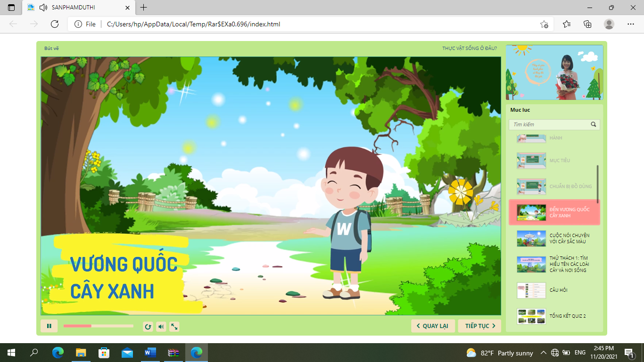Click the Mục lục panel scrollbar
Screen dimensions: 644x362
(x=598, y=184)
